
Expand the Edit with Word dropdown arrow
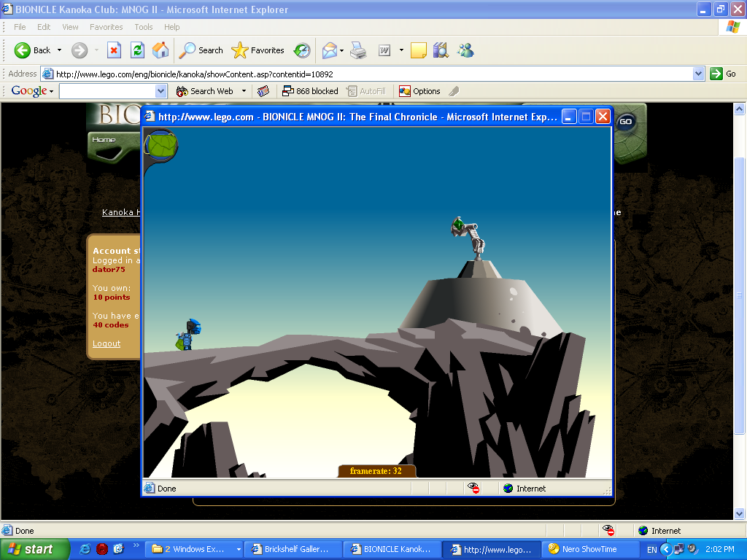(401, 50)
